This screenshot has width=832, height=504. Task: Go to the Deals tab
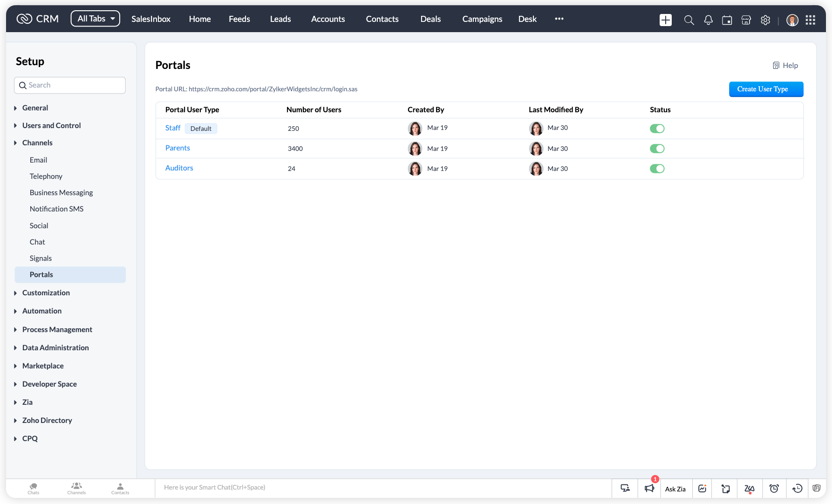pos(430,19)
